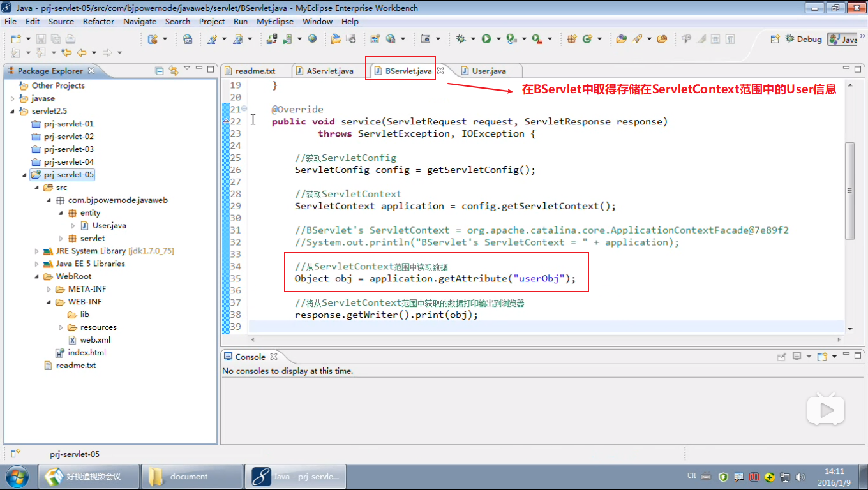This screenshot has height=490, width=868.
Task: Expand the servlet package node
Action: pyautogui.click(x=61, y=238)
